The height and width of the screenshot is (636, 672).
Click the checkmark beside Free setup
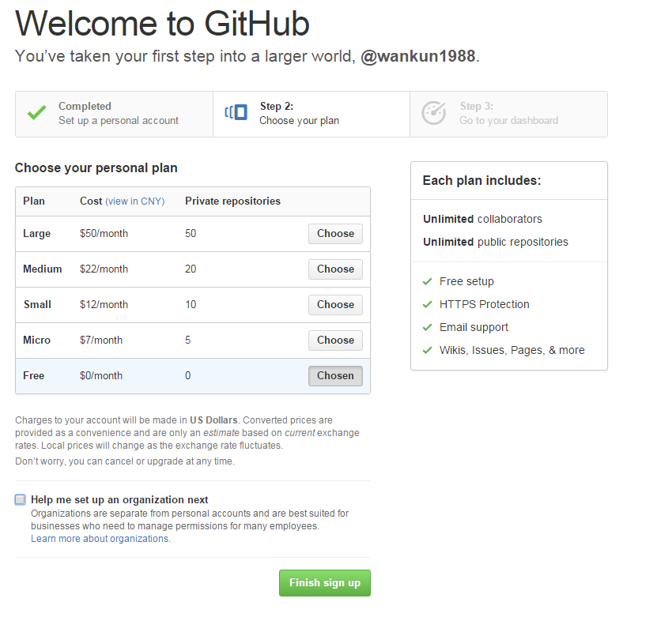click(x=427, y=281)
